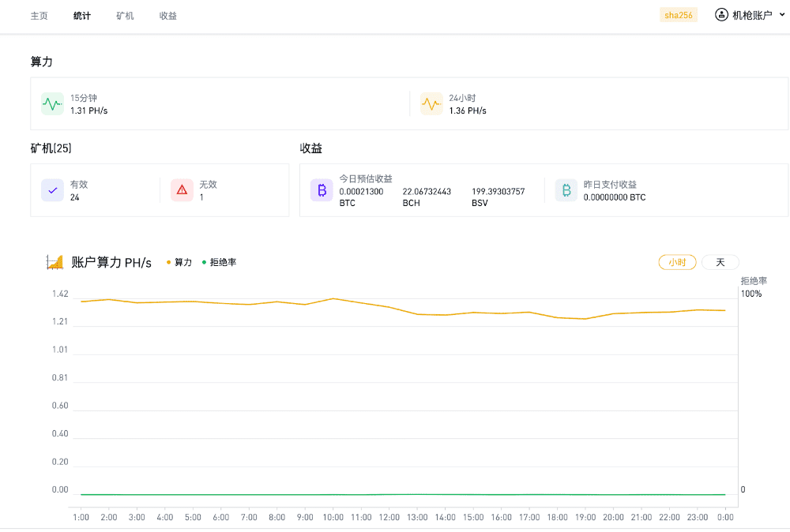Click the hashrate line at 10:00
Viewport: 790px width, 532px height.
(333, 298)
